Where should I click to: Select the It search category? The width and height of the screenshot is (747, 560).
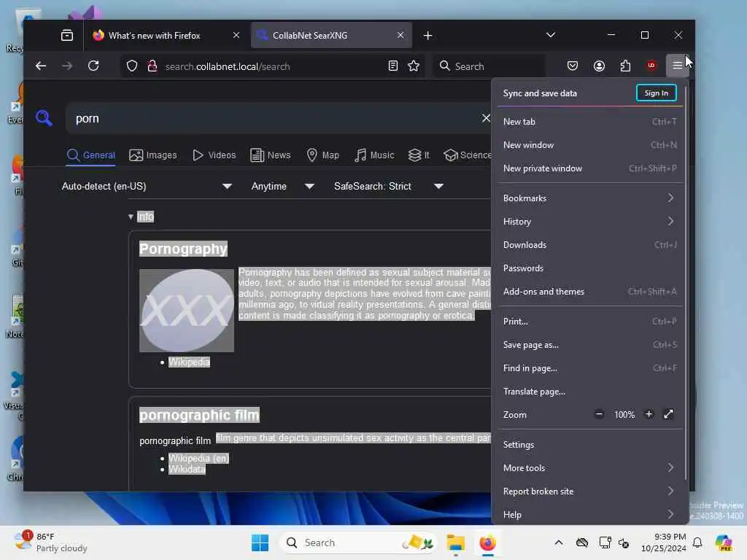pos(419,155)
